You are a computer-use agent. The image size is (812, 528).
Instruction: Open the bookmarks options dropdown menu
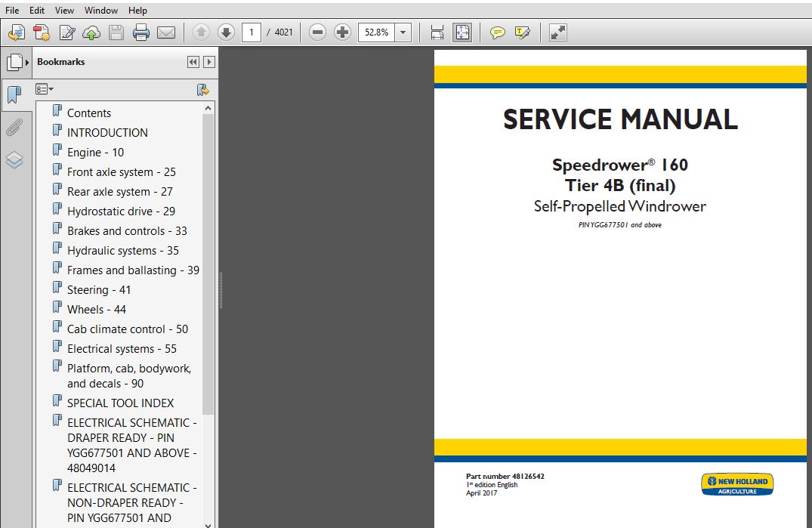(45, 89)
